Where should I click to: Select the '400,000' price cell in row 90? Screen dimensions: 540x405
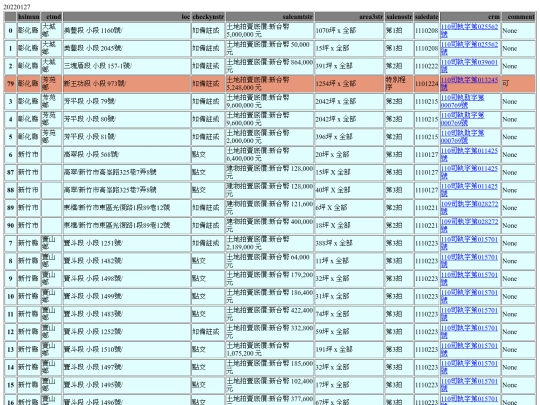270,225
